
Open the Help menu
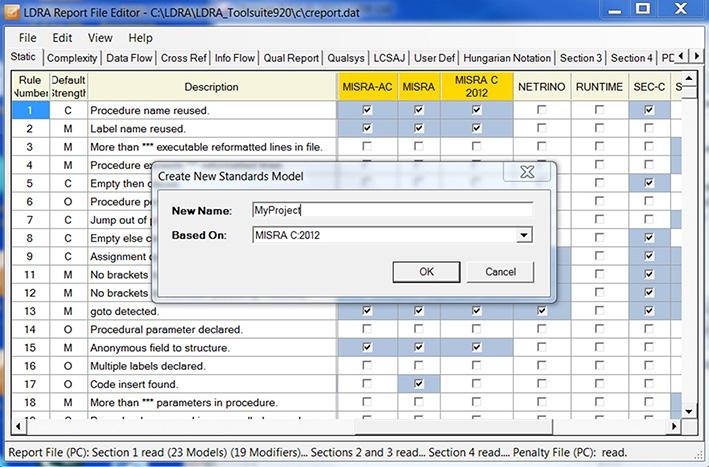pyautogui.click(x=140, y=38)
